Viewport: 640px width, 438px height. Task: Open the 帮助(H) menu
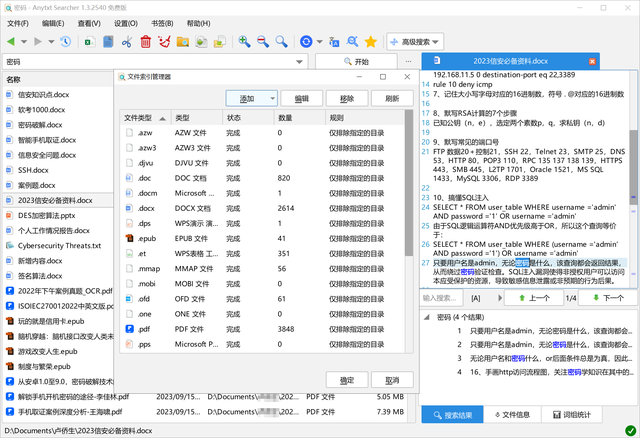198,23
